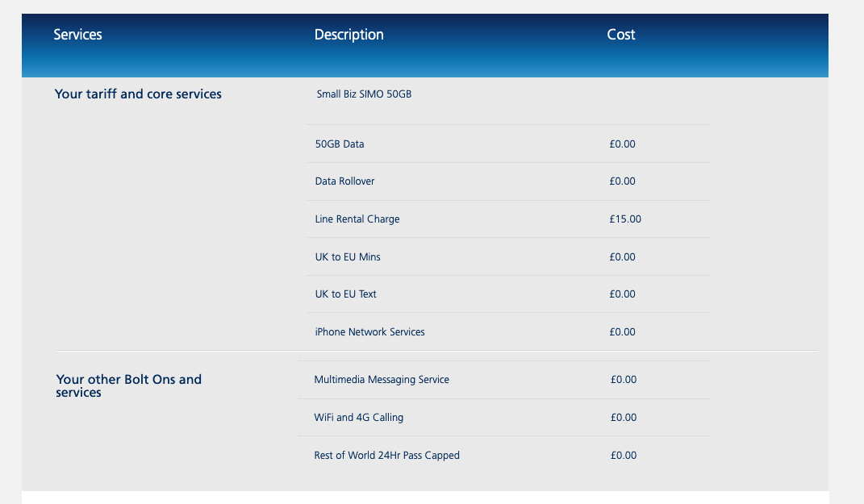Click the Services column header
This screenshot has width=864, height=504.
pyautogui.click(x=77, y=35)
